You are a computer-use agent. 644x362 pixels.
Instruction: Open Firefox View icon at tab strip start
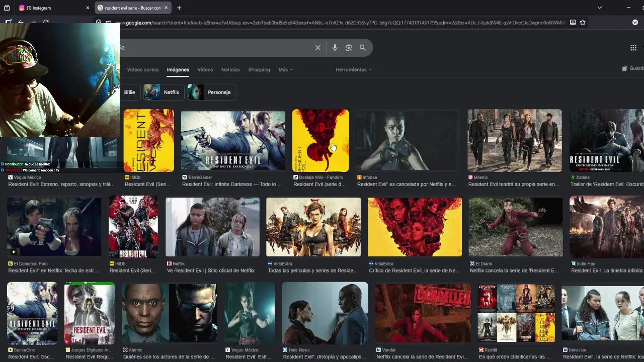[7, 8]
